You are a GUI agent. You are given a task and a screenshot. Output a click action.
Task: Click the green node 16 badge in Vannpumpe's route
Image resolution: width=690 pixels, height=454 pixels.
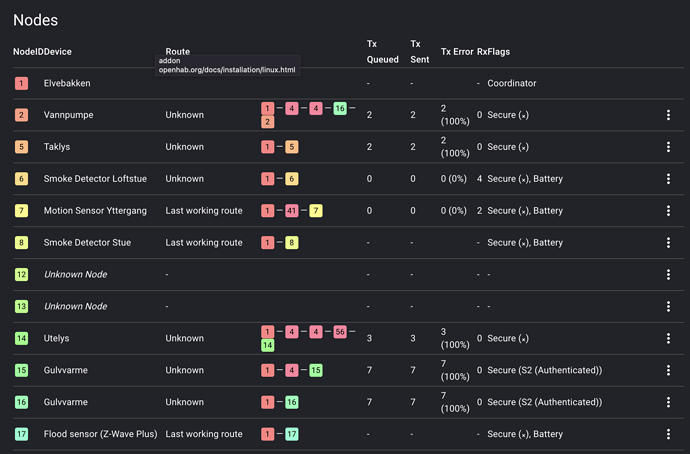click(340, 108)
